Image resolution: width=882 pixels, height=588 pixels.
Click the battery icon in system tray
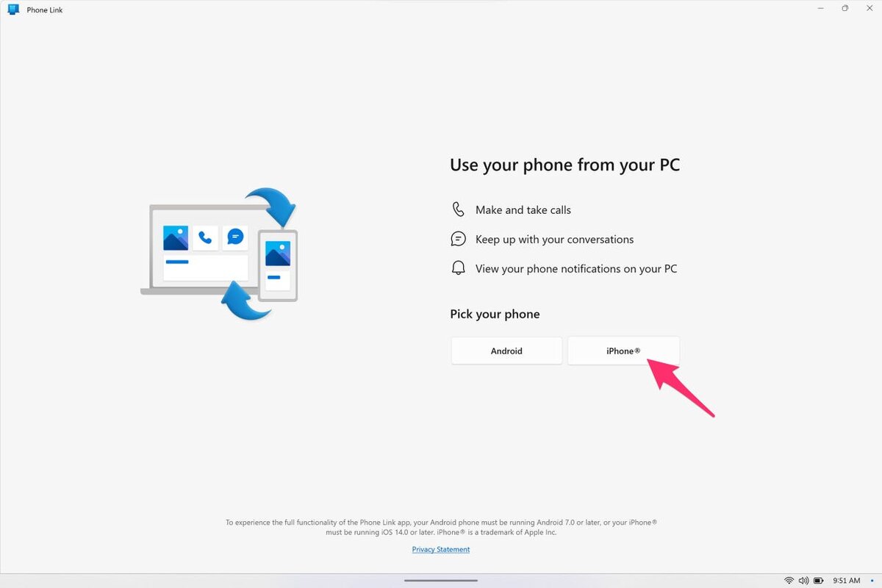tap(819, 581)
